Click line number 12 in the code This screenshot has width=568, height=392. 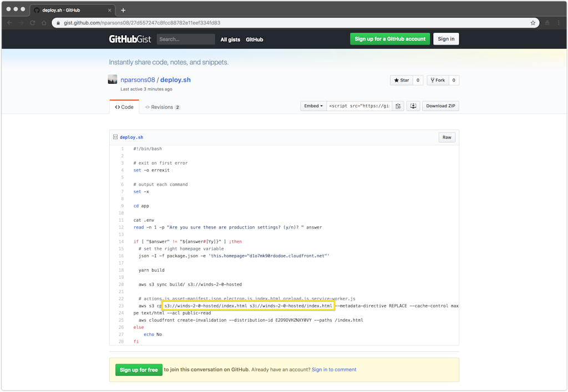click(121, 227)
